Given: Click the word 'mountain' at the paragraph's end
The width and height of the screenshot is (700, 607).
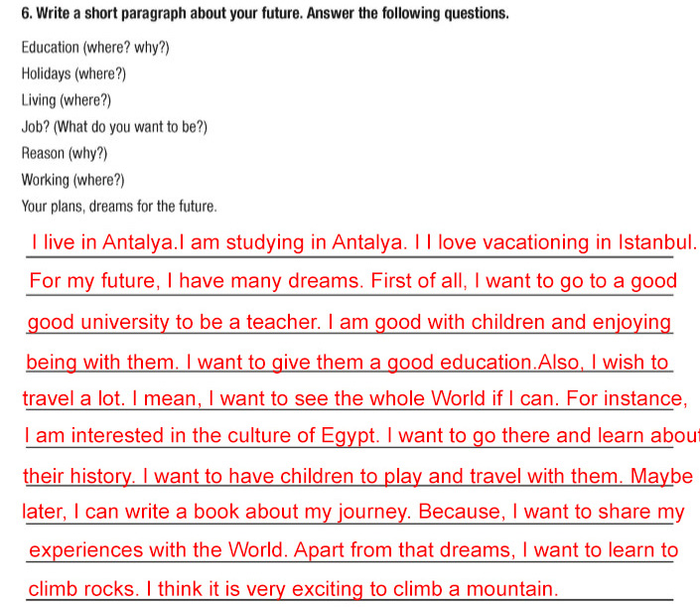Looking at the screenshot, I should (x=512, y=589).
